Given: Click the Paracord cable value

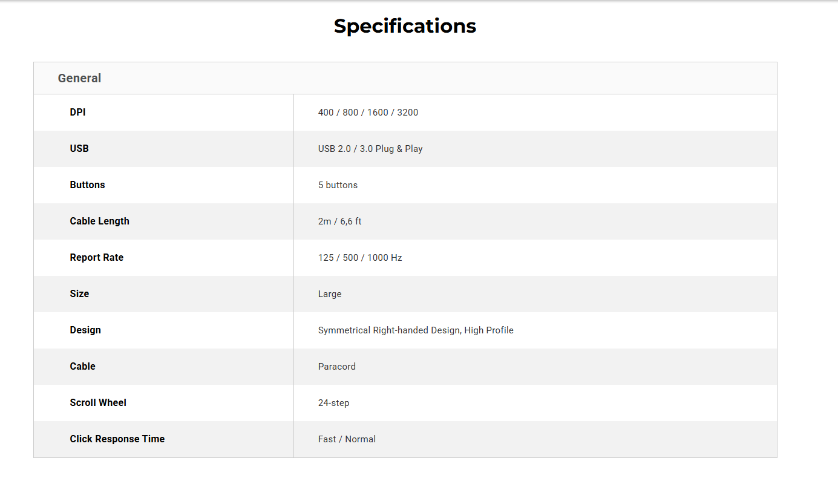Looking at the screenshot, I should coord(337,367).
